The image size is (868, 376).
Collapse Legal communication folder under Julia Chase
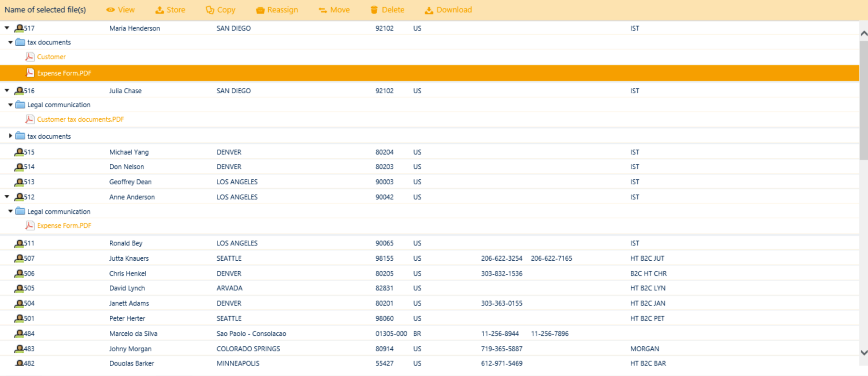11,105
